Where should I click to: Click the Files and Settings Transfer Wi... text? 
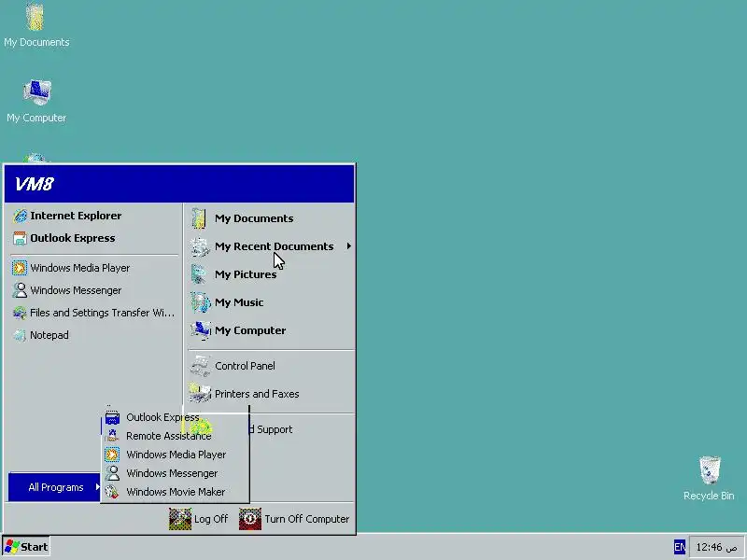click(x=102, y=313)
